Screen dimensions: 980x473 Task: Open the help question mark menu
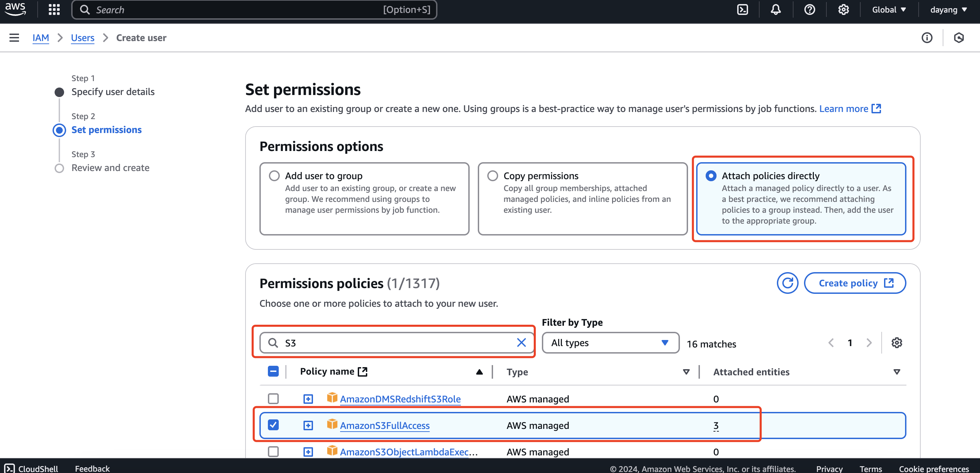809,10
